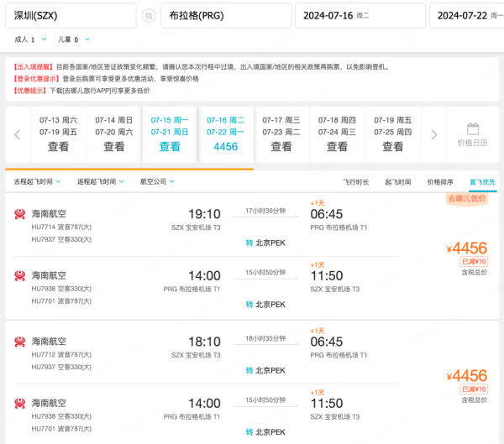Change return date 2024-07-22
The width and height of the screenshot is (504, 444).
pyautogui.click(x=467, y=15)
